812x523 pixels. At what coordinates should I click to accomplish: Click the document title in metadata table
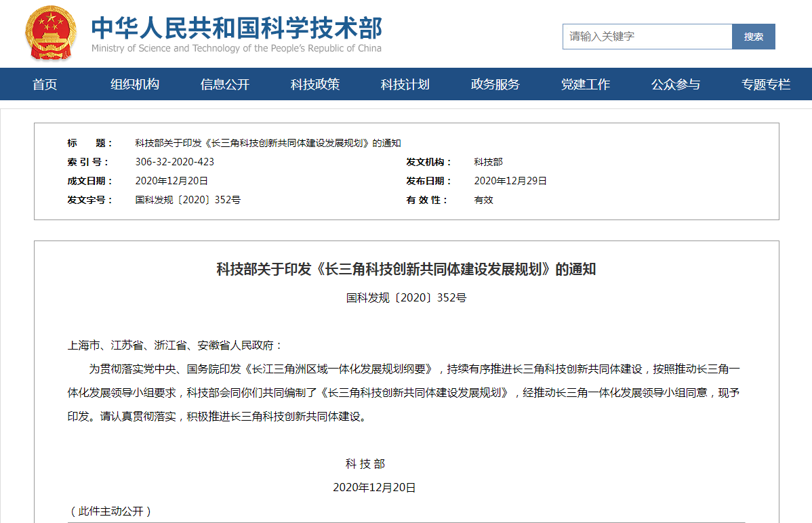pos(268,143)
